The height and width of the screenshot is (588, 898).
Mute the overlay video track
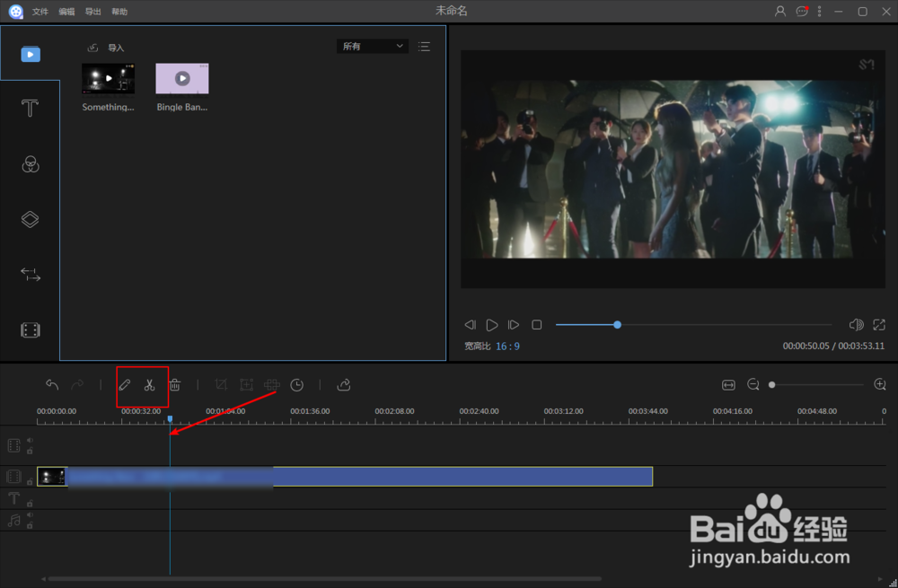point(30,440)
